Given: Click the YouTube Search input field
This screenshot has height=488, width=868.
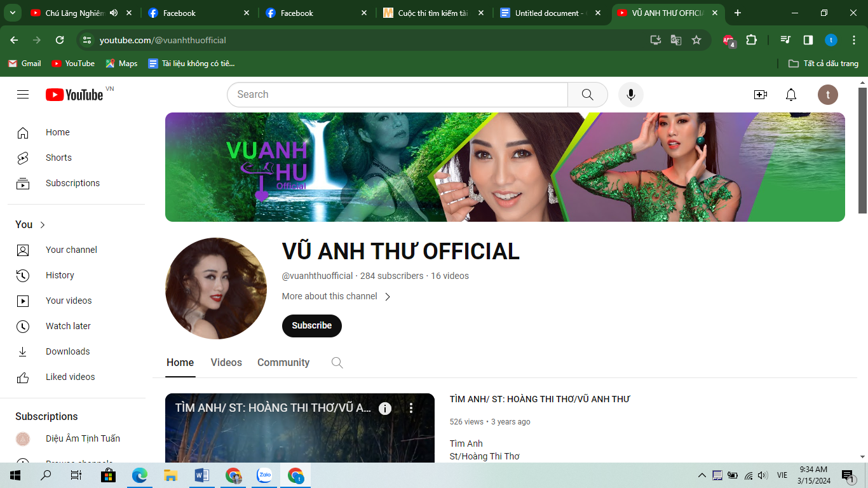Looking at the screenshot, I should coord(397,95).
